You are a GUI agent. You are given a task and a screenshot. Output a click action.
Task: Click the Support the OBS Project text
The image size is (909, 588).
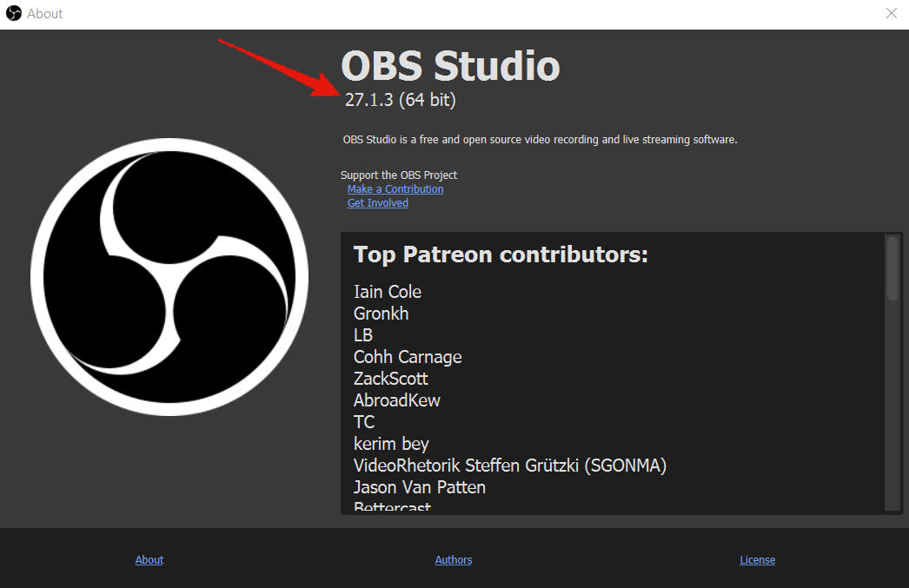point(399,175)
